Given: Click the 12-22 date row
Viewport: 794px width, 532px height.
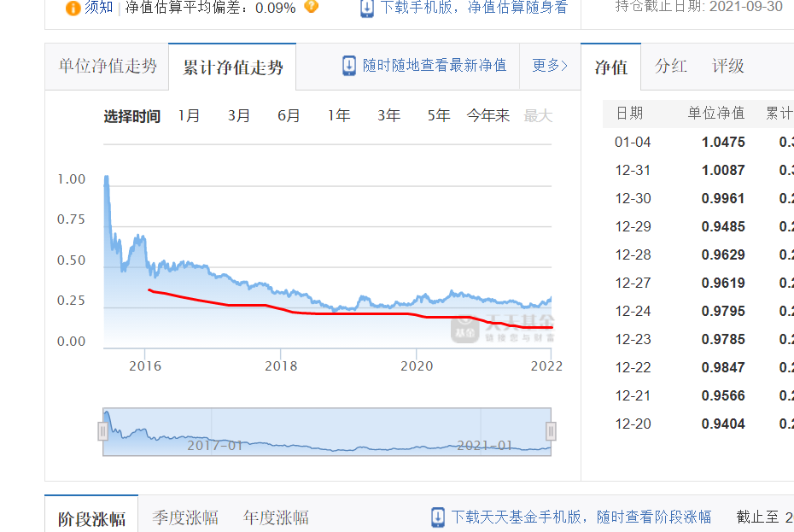Looking at the screenshot, I should pos(633,367).
